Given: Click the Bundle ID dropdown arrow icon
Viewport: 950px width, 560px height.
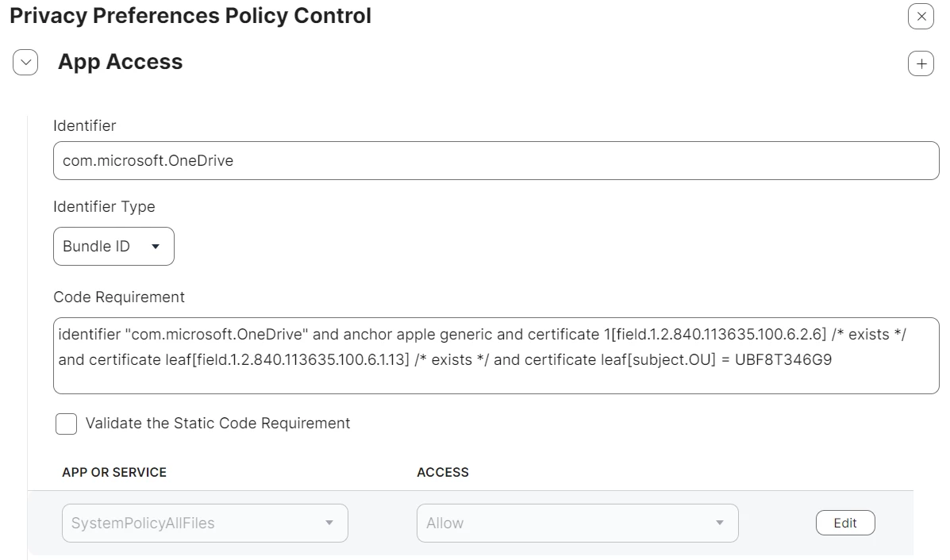Looking at the screenshot, I should click(156, 247).
